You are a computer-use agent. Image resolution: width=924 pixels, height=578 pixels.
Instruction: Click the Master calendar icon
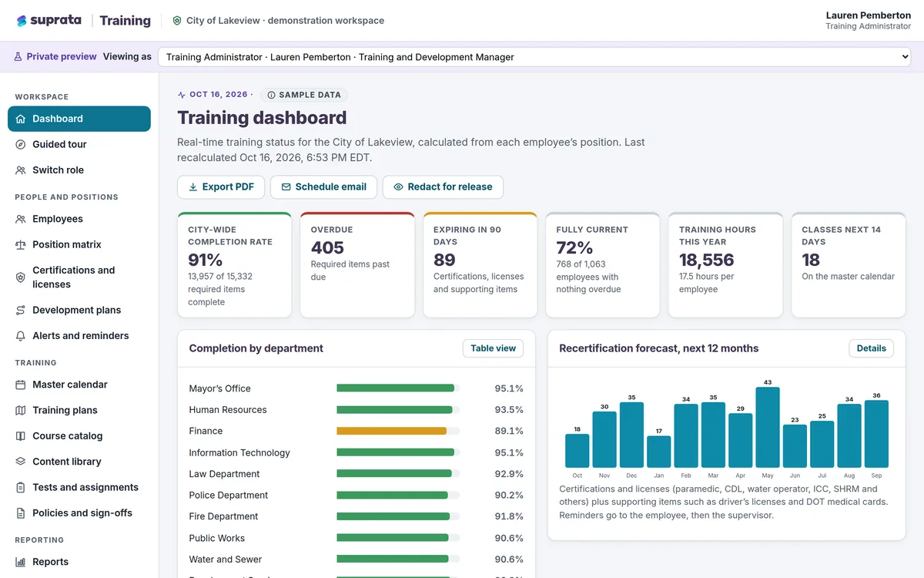(x=21, y=385)
